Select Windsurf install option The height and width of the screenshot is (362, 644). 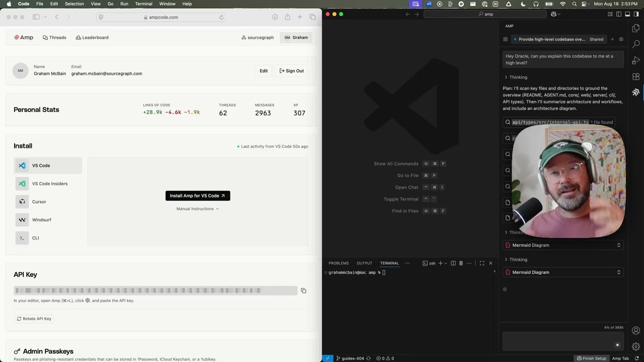pos(48,220)
